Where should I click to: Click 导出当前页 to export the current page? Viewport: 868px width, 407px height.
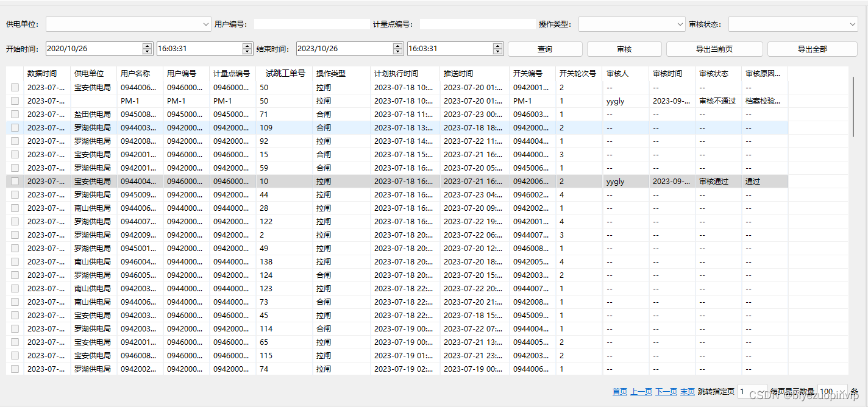714,49
